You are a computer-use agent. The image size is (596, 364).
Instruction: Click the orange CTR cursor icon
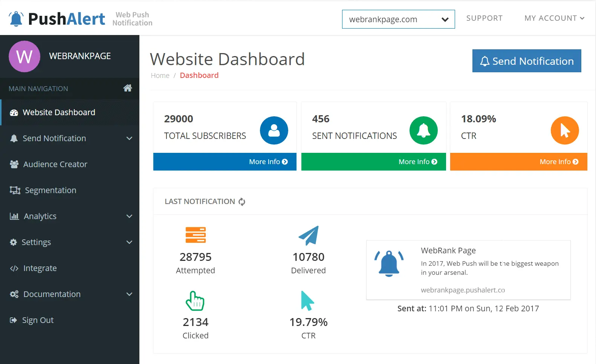click(x=565, y=130)
